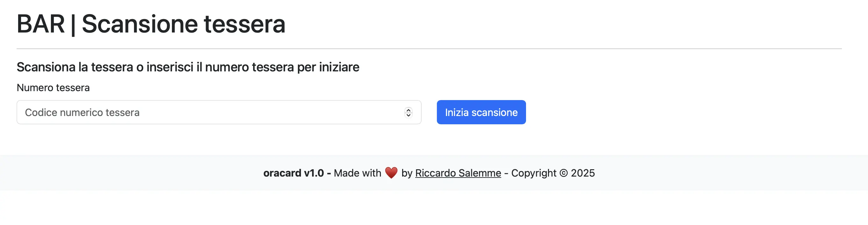This screenshot has width=868, height=225.
Task: Click the BAR | Scansione tessera title
Action: tap(151, 24)
